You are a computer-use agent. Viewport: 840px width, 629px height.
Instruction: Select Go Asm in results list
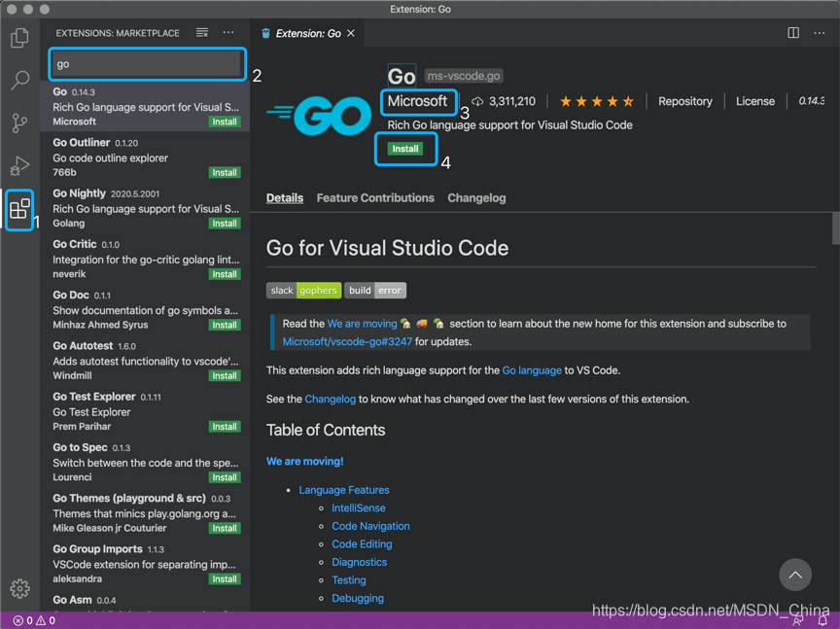tap(145, 601)
